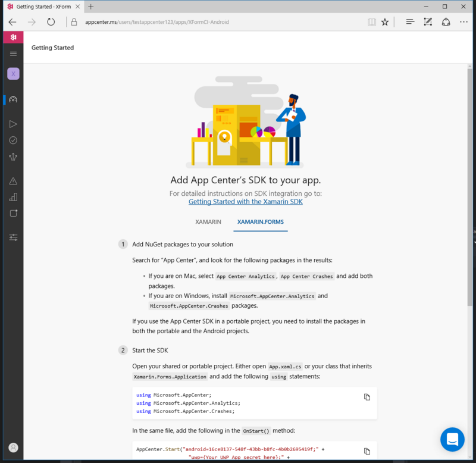Click 'Add NuGet packages to your solution' step

(x=183, y=245)
